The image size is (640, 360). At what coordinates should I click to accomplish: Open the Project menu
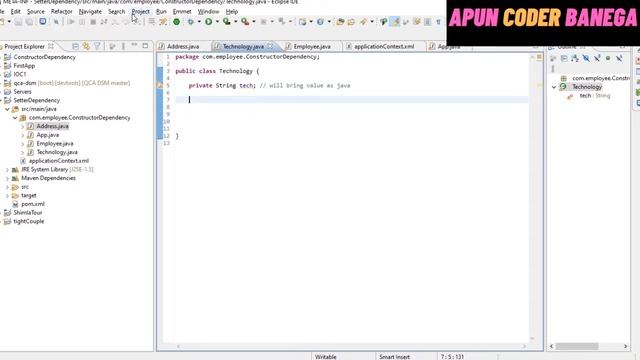point(140,11)
